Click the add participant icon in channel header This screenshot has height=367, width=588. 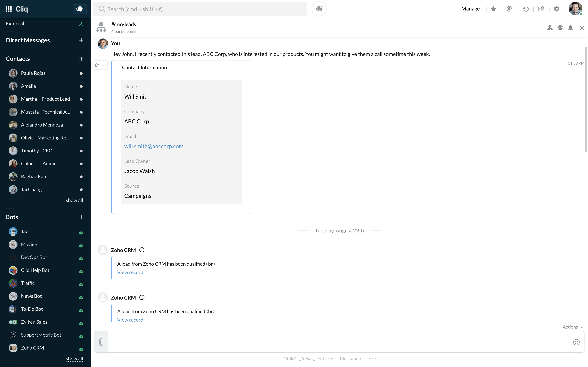pos(550,28)
